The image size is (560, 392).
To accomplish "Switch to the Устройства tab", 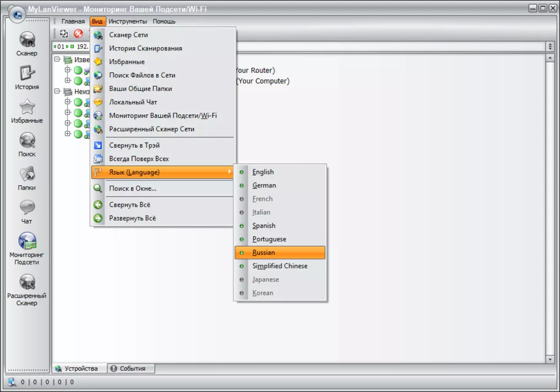I will coord(80,369).
